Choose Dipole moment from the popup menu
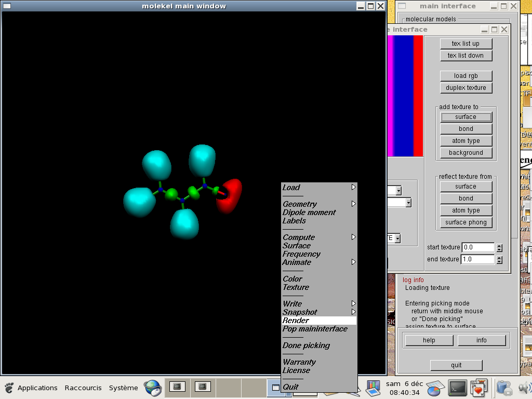This screenshot has height=399, width=532. click(319, 212)
